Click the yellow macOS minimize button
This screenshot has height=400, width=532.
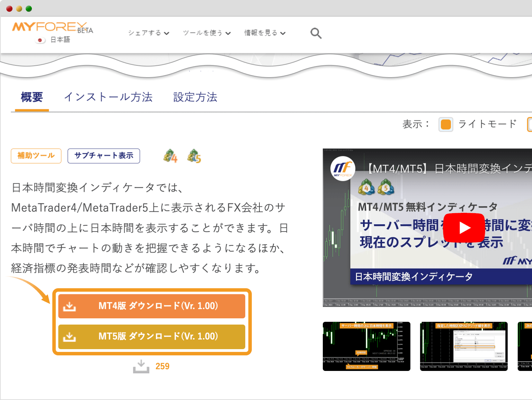[19, 9]
